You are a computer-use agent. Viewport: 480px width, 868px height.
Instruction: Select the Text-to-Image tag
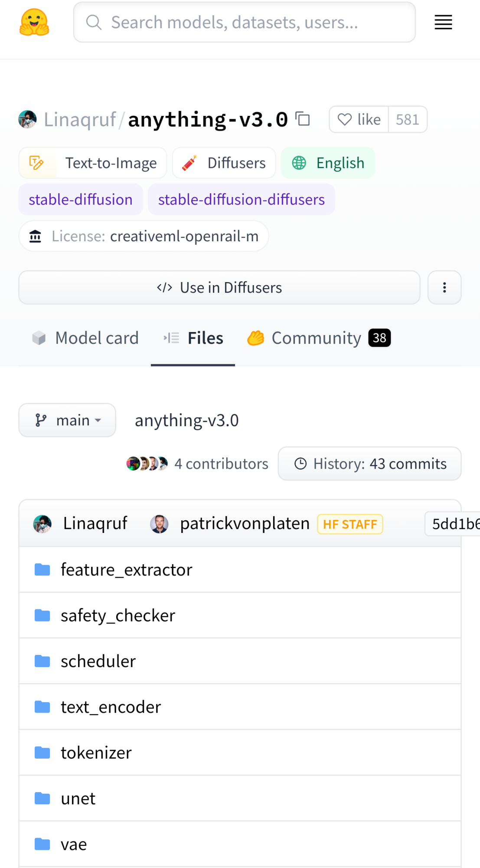pyautogui.click(x=92, y=163)
